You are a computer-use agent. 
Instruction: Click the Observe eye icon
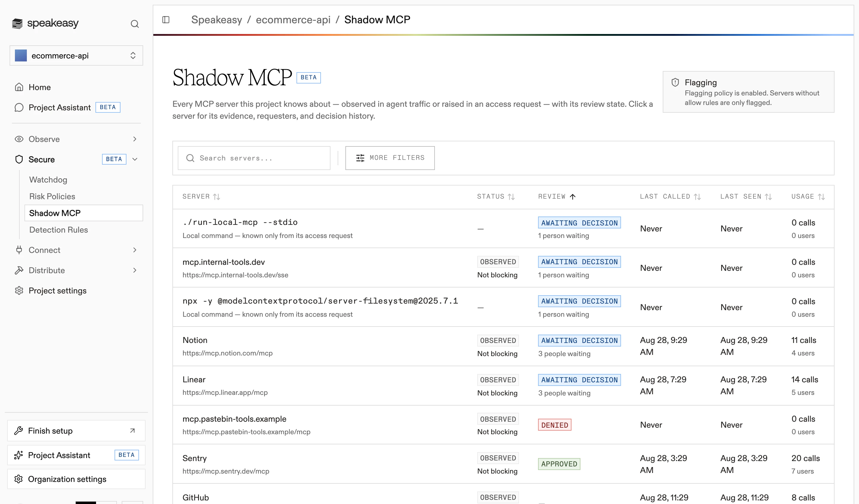pyautogui.click(x=19, y=139)
